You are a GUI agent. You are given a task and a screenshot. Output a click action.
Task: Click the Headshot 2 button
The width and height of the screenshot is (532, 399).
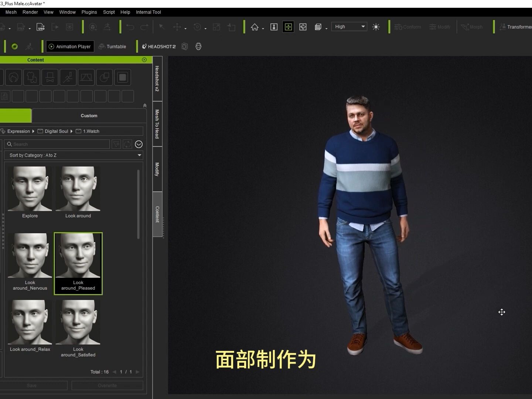point(159,47)
